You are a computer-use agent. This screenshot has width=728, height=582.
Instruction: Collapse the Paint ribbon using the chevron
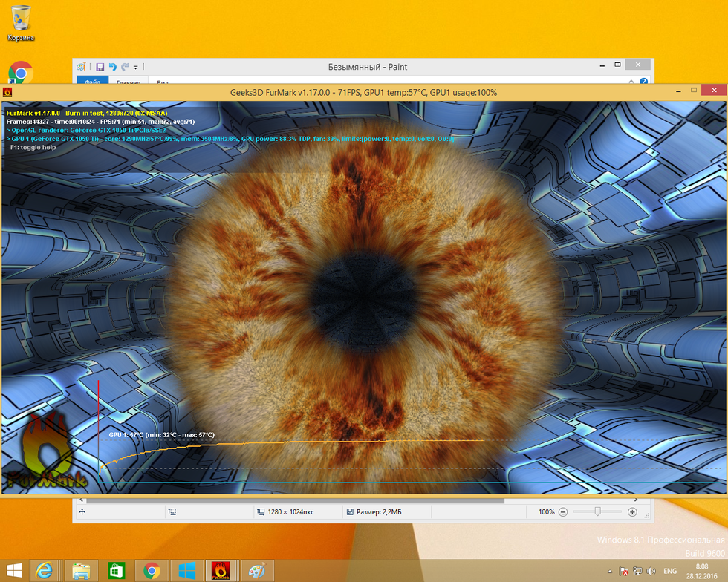(633, 82)
